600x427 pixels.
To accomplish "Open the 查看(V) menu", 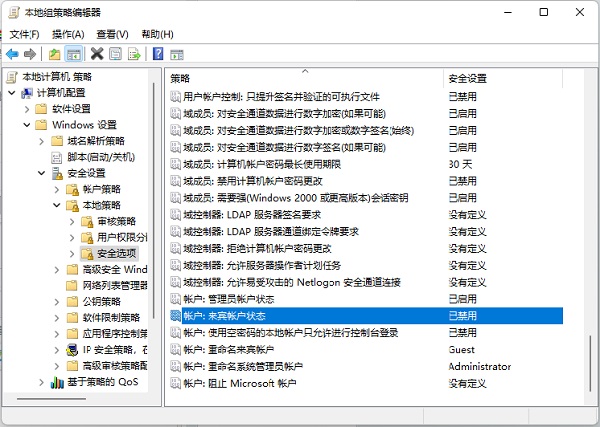I will pyautogui.click(x=110, y=34).
